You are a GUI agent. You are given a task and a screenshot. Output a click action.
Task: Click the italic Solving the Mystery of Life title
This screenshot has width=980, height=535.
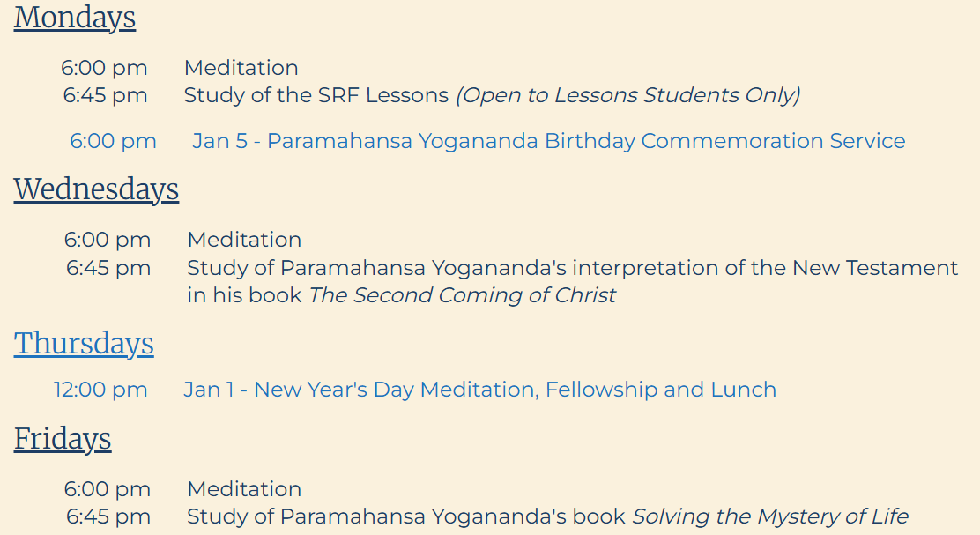point(769,516)
